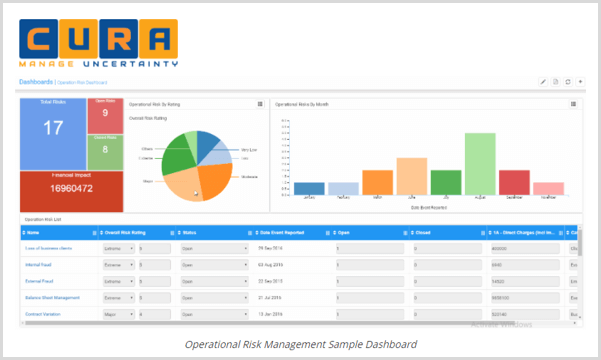Viewport: 601px width, 360px height.
Task: Open the Open column menu icon
Action: point(405,233)
